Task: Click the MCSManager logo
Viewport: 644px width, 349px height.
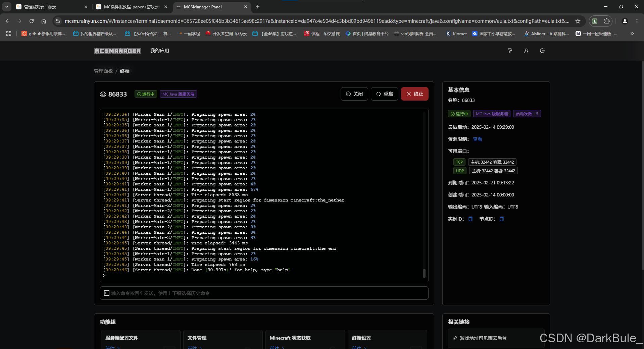Action: click(117, 51)
